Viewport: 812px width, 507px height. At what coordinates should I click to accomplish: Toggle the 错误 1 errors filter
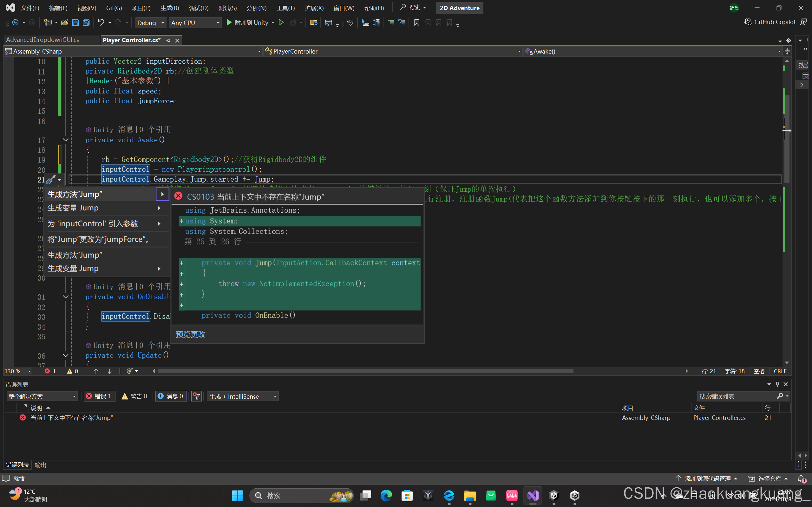(x=99, y=396)
